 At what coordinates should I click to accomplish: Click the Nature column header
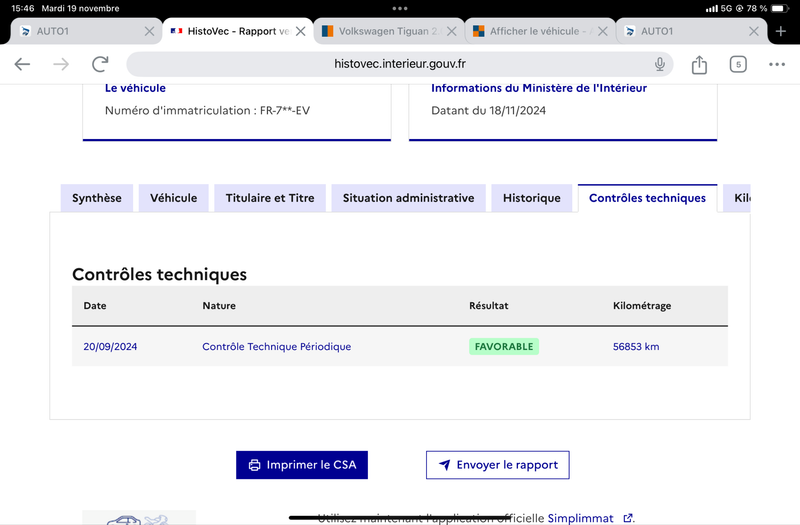(x=219, y=306)
